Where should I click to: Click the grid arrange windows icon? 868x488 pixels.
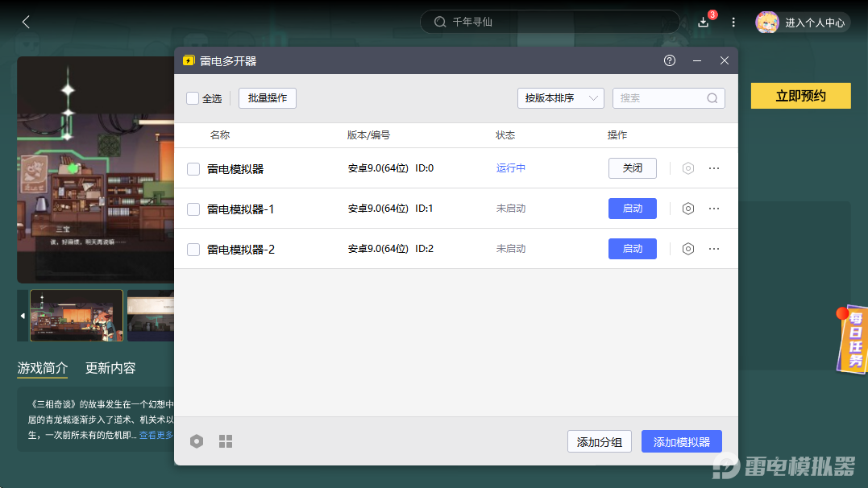coord(226,441)
